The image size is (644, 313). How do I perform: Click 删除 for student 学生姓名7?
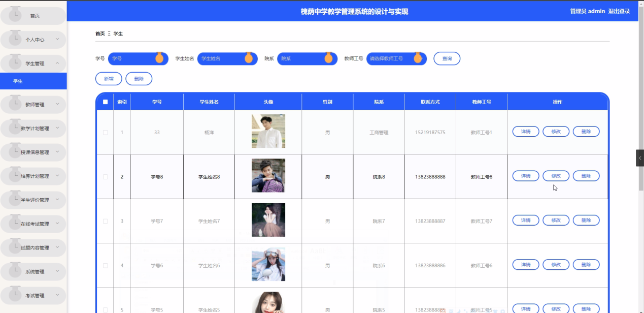pos(586,221)
